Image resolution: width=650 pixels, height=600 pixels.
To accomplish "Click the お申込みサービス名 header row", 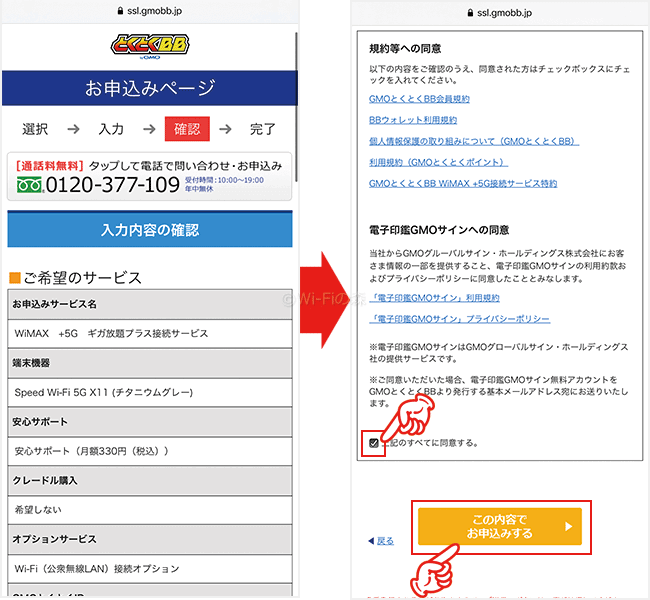I will [150, 304].
